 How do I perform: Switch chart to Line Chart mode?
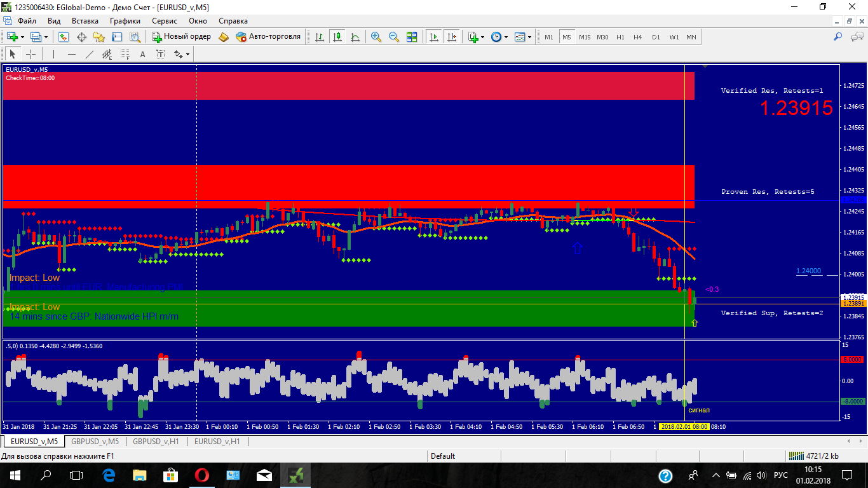[355, 37]
